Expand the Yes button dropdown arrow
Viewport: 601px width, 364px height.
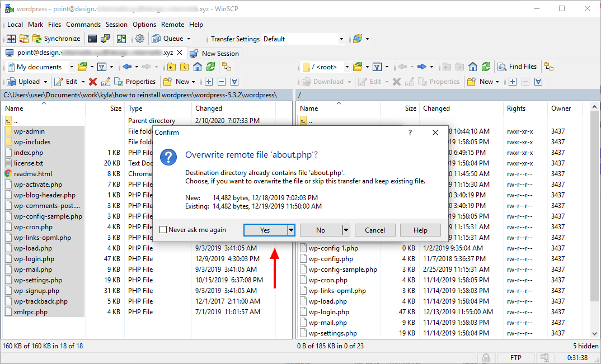tap(292, 230)
